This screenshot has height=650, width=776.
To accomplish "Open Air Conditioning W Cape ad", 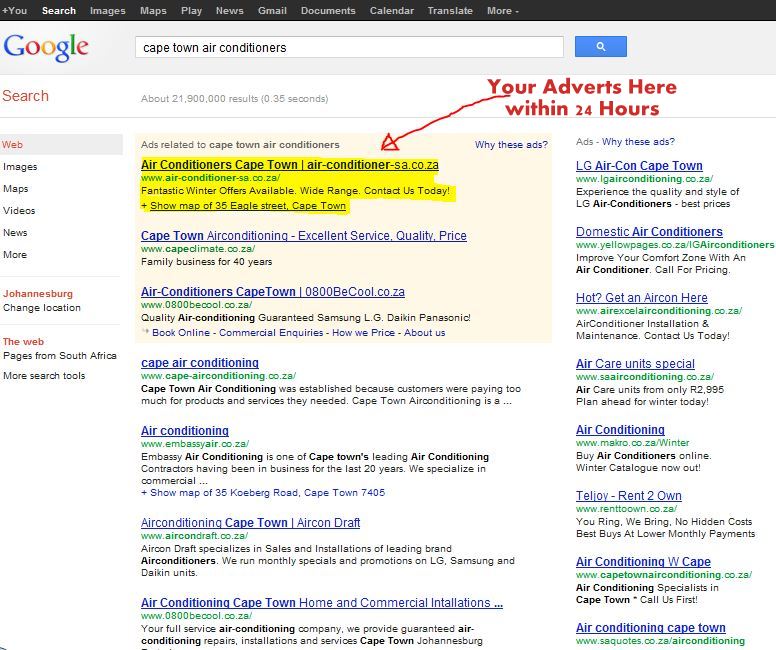I will click(x=643, y=561).
